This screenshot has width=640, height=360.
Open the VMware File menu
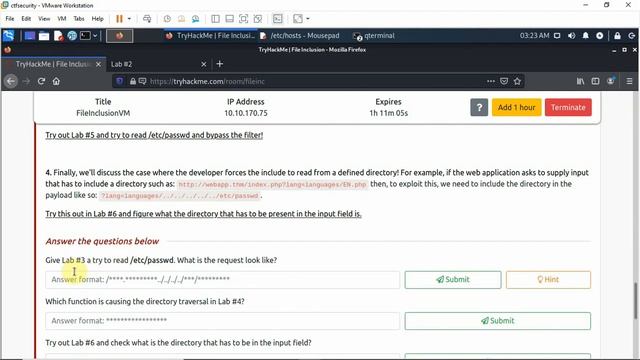pos(10,19)
